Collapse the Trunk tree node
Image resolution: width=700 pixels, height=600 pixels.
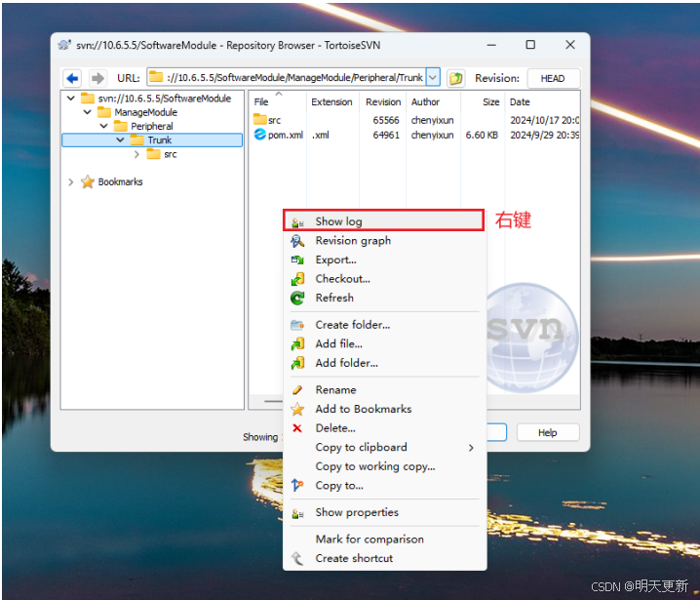120,140
